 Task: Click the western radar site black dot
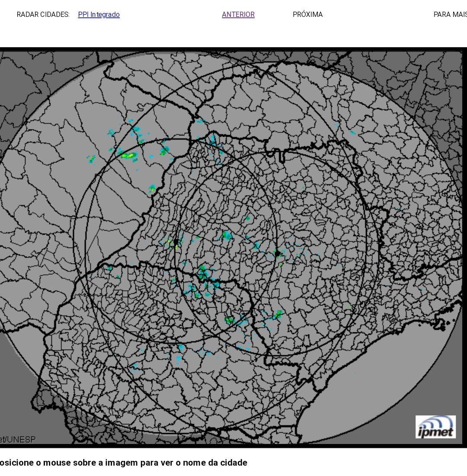pos(176,241)
